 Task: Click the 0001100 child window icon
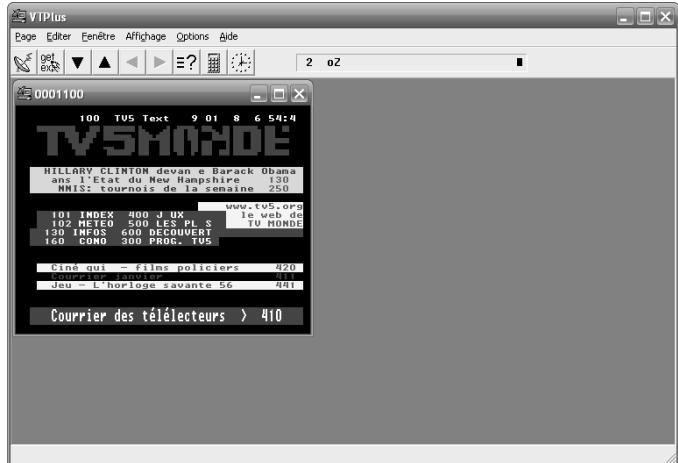click(x=24, y=93)
